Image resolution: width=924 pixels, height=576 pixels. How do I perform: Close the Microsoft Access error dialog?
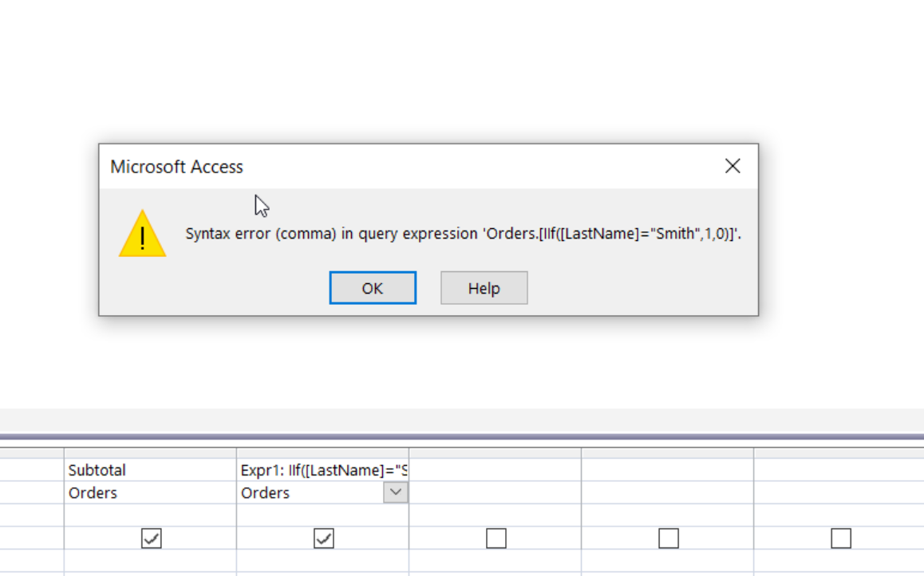click(x=732, y=166)
